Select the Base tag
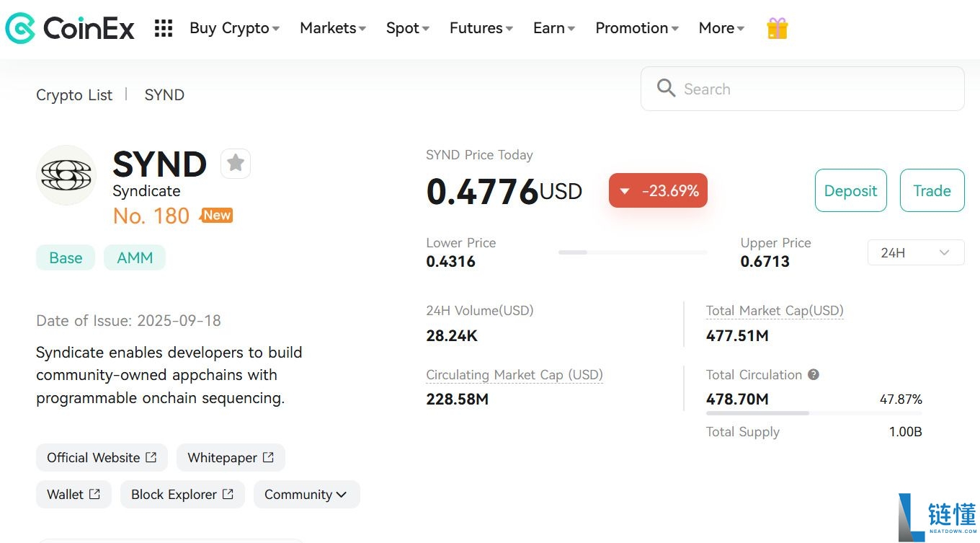 66,257
